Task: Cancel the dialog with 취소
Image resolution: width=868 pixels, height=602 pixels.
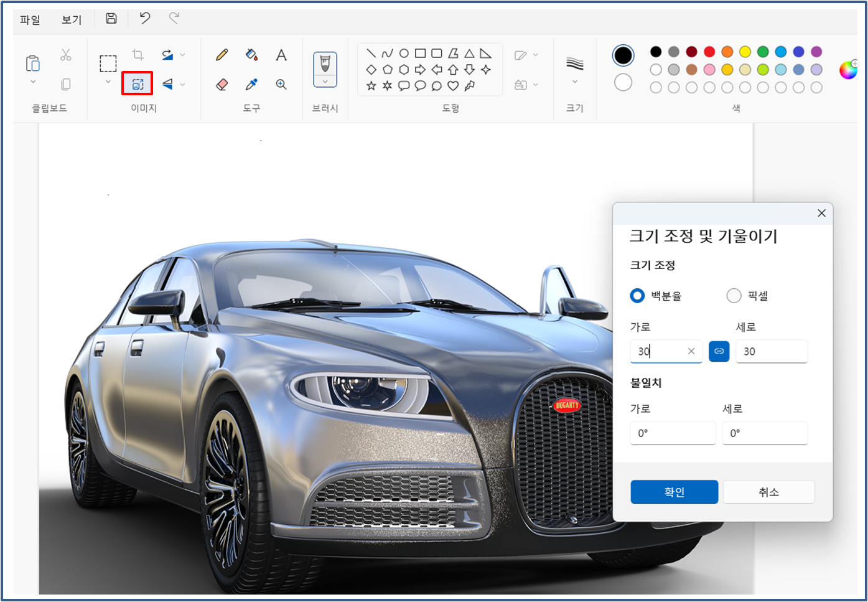Action: tap(768, 492)
